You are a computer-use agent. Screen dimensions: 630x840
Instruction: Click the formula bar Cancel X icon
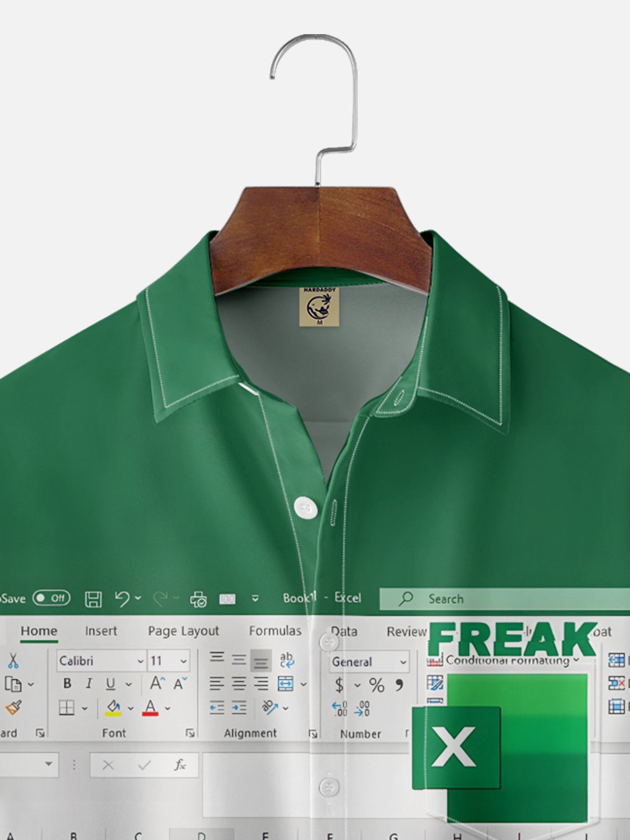coord(108,765)
